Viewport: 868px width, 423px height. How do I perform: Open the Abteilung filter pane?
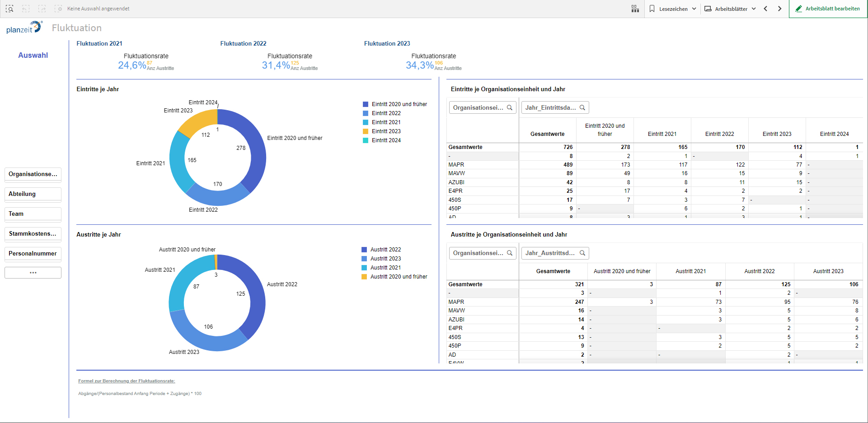pos(33,194)
